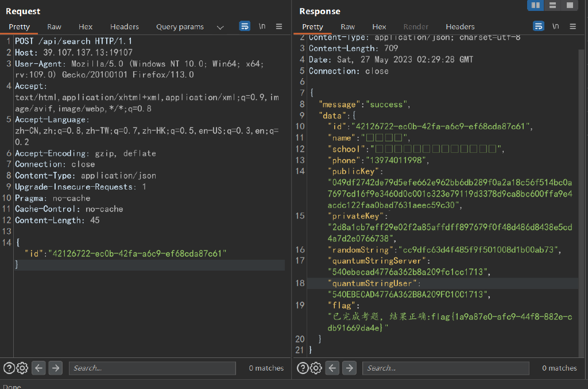Open search settings gear in Response panel

[x=316, y=368]
